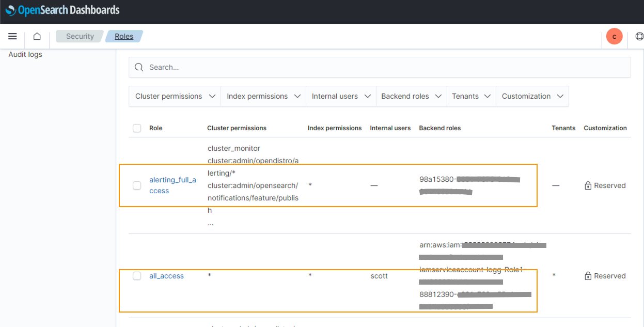
Task: Click lock icon in alerting_full_access row
Action: coord(588,185)
